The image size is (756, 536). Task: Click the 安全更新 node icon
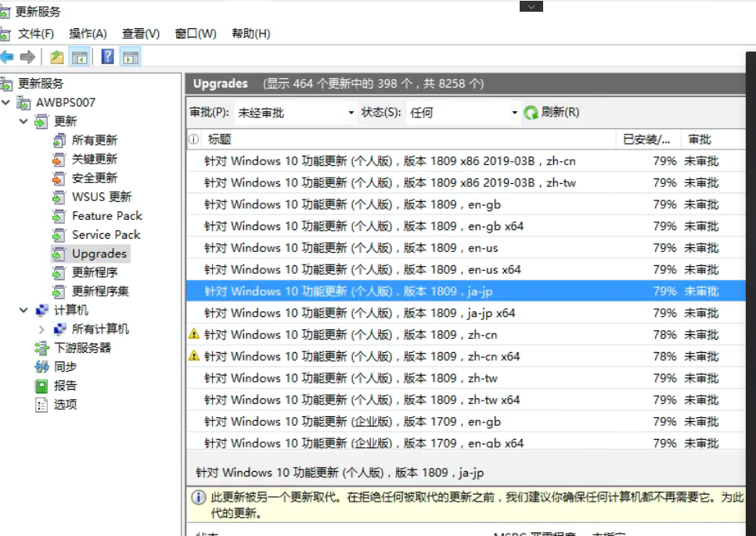point(59,178)
